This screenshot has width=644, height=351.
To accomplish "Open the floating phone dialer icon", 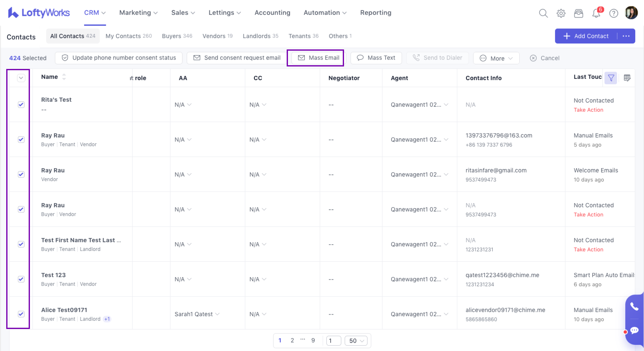I will click(634, 306).
